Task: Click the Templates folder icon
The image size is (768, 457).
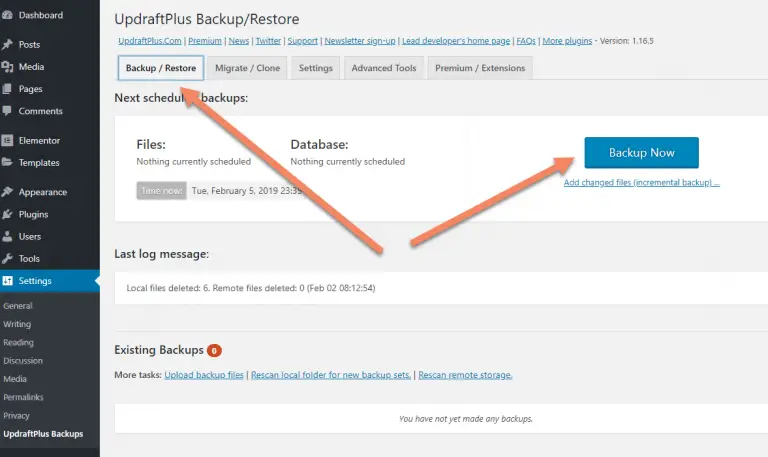Action: point(7,162)
